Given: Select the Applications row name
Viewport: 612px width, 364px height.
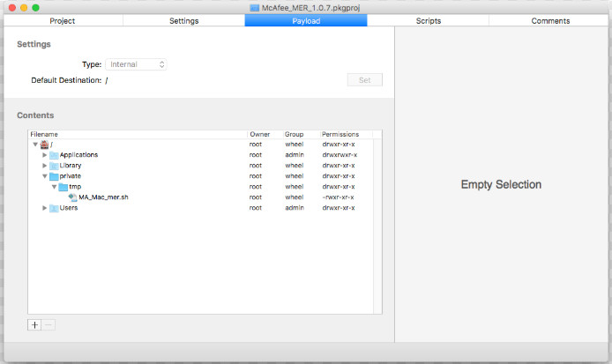Looking at the screenshot, I should click(x=78, y=155).
